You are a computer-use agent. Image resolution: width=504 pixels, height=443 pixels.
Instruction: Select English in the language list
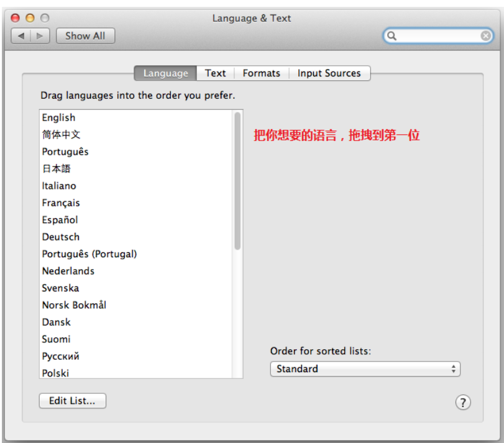pos(58,117)
